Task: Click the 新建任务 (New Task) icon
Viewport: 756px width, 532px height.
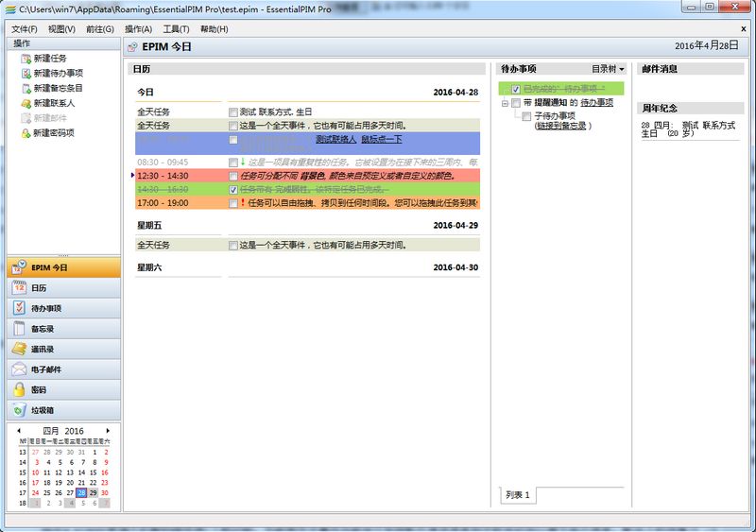Action: pyautogui.click(x=26, y=59)
